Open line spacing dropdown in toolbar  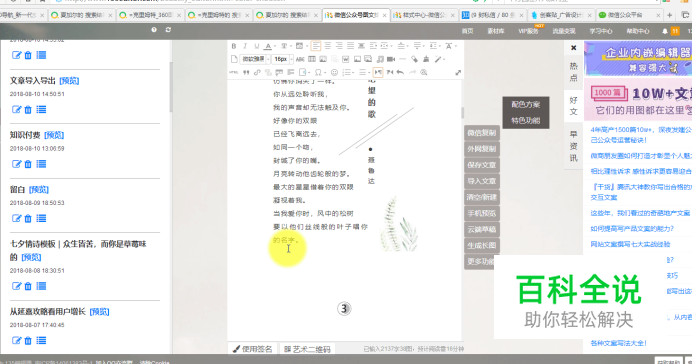(440, 46)
